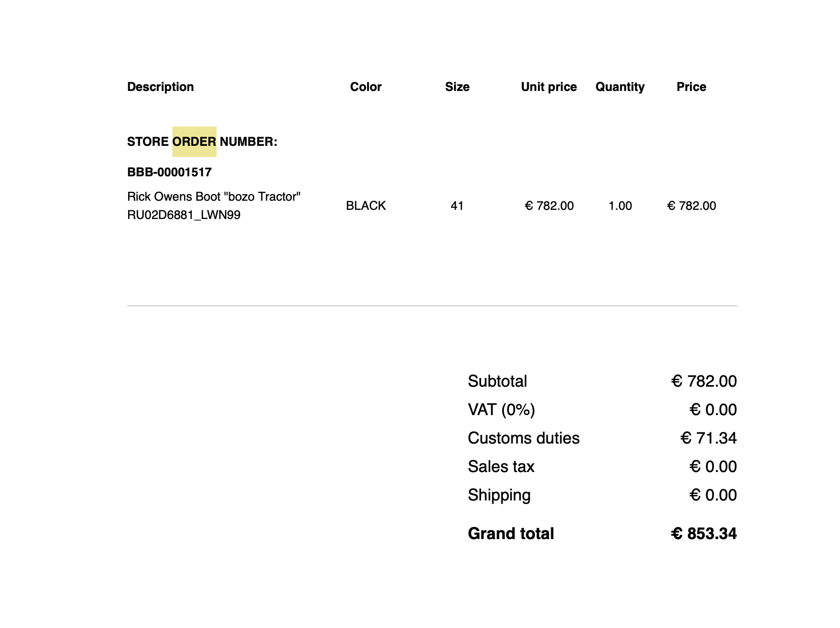Click the Grand total amount € 853.34

[x=704, y=533]
